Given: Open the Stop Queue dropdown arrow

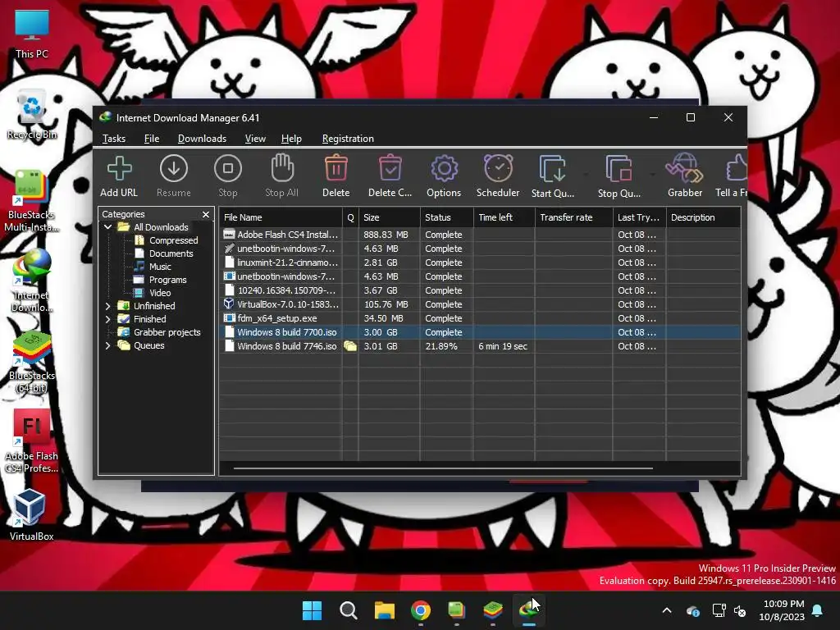Looking at the screenshot, I should pyautogui.click(x=652, y=175).
